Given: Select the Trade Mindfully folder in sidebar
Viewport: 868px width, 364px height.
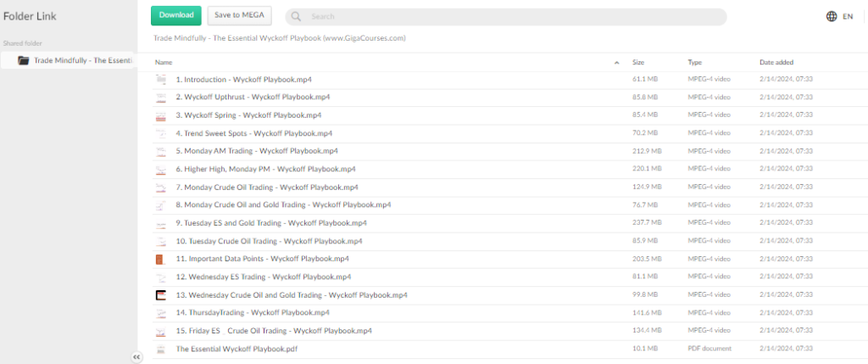Looking at the screenshot, I should pos(82,60).
